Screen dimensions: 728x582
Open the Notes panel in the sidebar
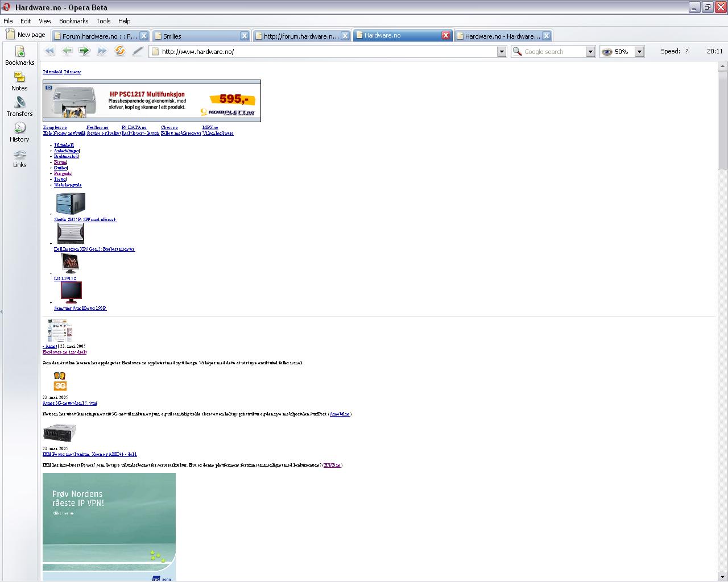[20, 81]
